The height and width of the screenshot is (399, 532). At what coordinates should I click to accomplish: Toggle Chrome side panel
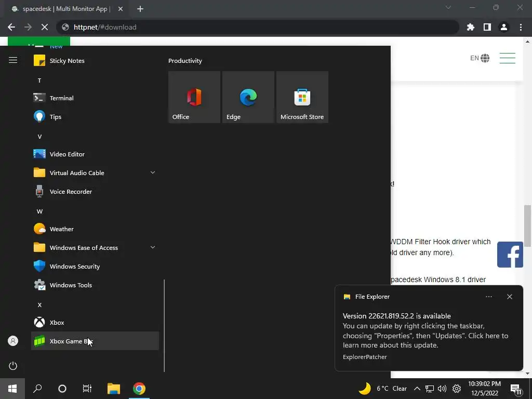(x=487, y=27)
